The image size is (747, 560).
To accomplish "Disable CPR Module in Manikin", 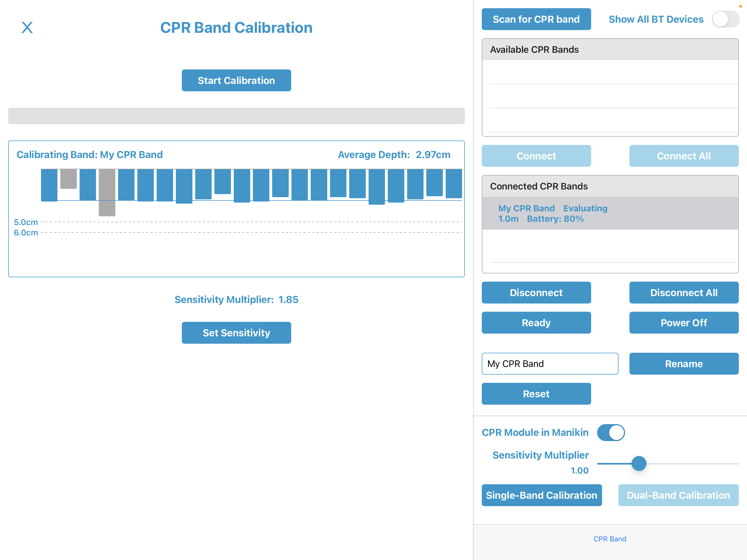I will 611,432.
